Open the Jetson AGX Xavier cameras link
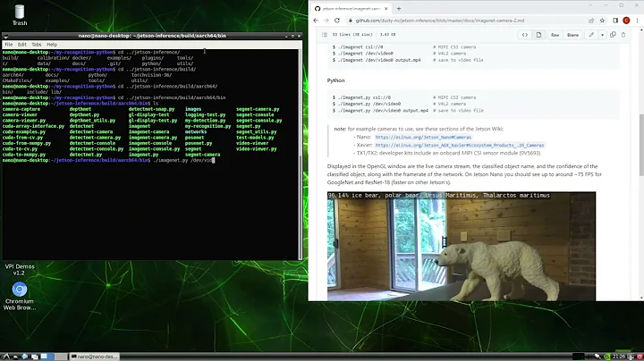The image size is (644, 361). pos(460,145)
